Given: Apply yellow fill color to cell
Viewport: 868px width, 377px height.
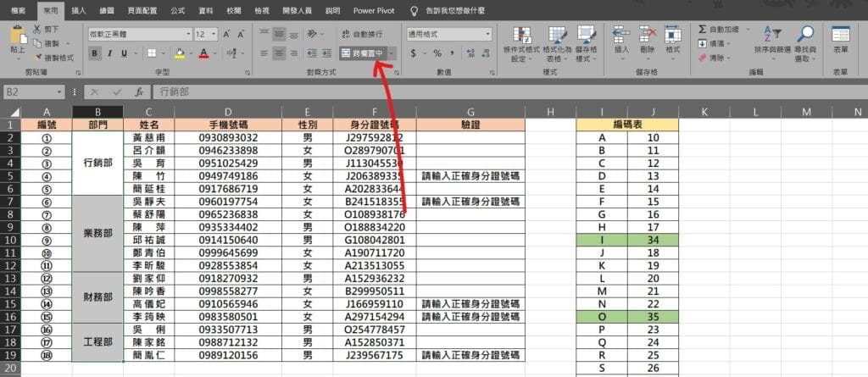Looking at the screenshot, I should 180,53.
